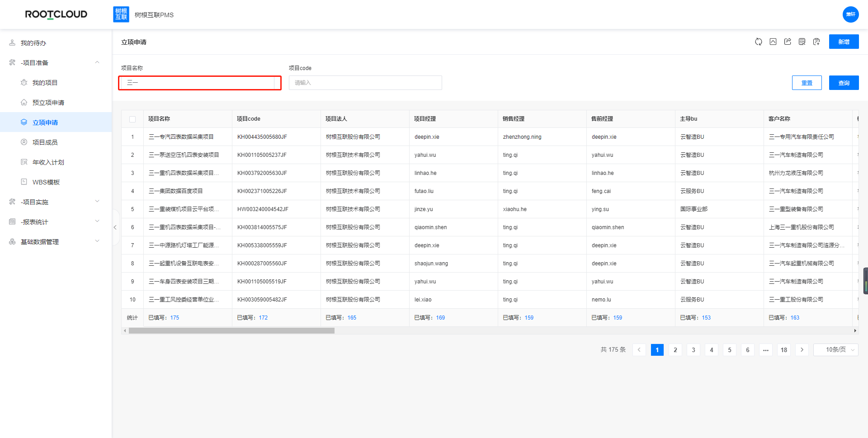The image size is (868, 438).
Task: Expand the 项目实施 menu group
Action: [97, 202]
